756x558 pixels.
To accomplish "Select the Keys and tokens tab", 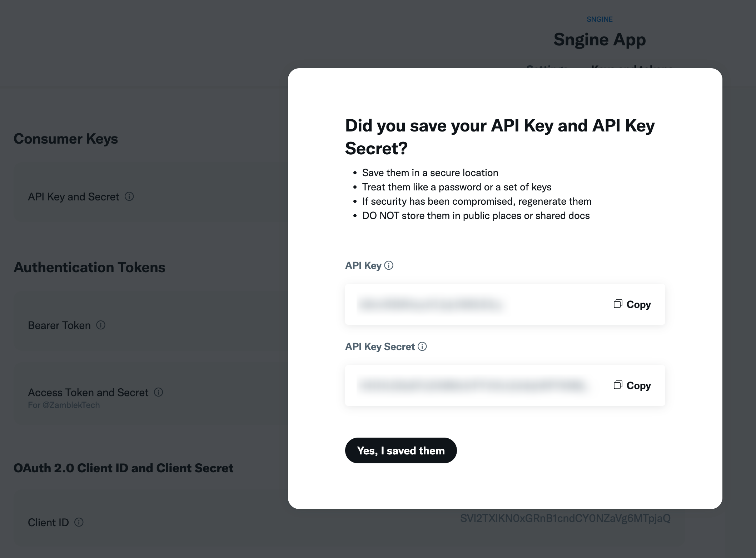I will click(632, 67).
